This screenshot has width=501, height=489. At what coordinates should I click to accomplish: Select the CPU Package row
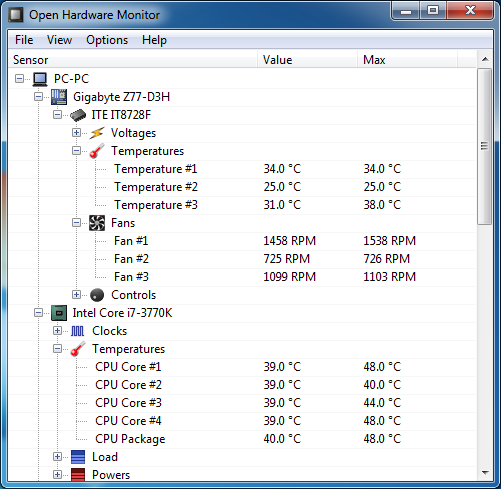click(243, 439)
